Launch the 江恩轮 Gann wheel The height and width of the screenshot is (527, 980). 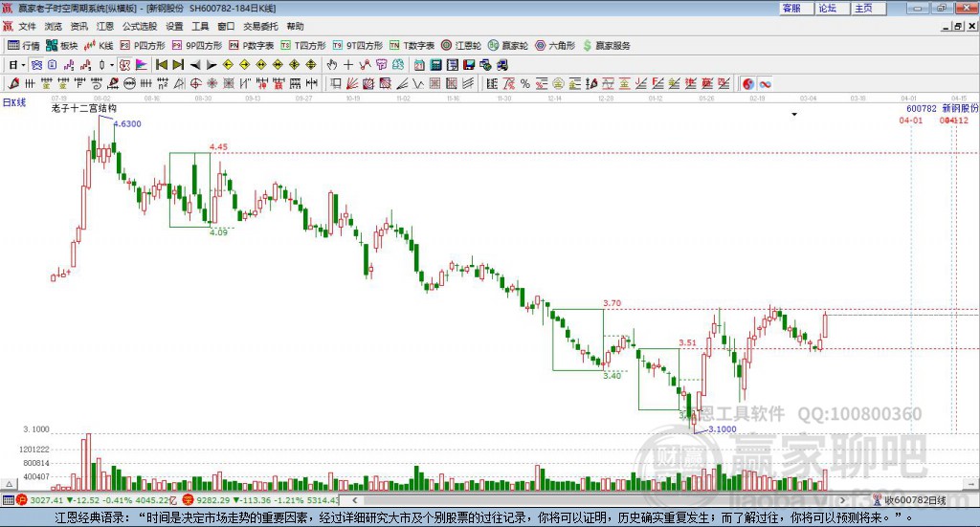pos(461,46)
